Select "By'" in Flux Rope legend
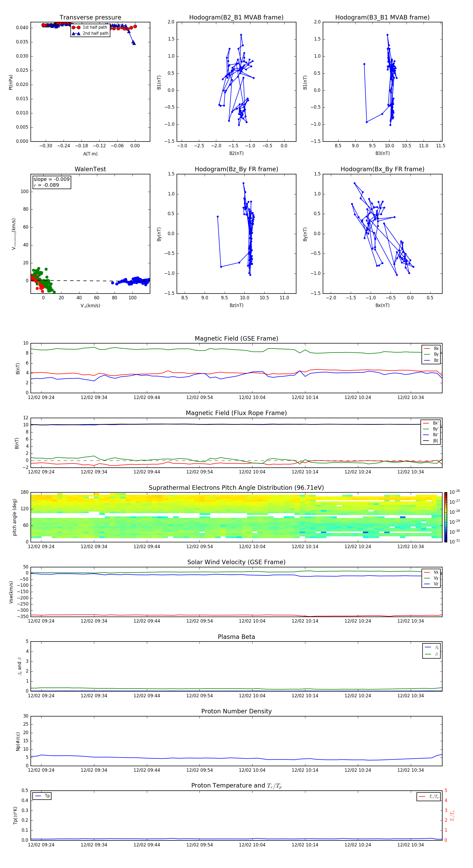Viewport: 473px width, 868px height. click(x=431, y=429)
